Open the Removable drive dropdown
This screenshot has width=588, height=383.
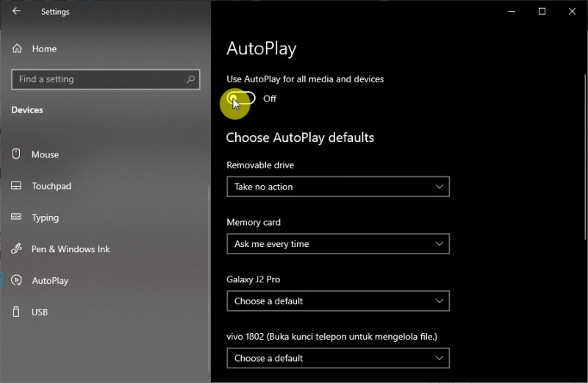tap(337, 187)
